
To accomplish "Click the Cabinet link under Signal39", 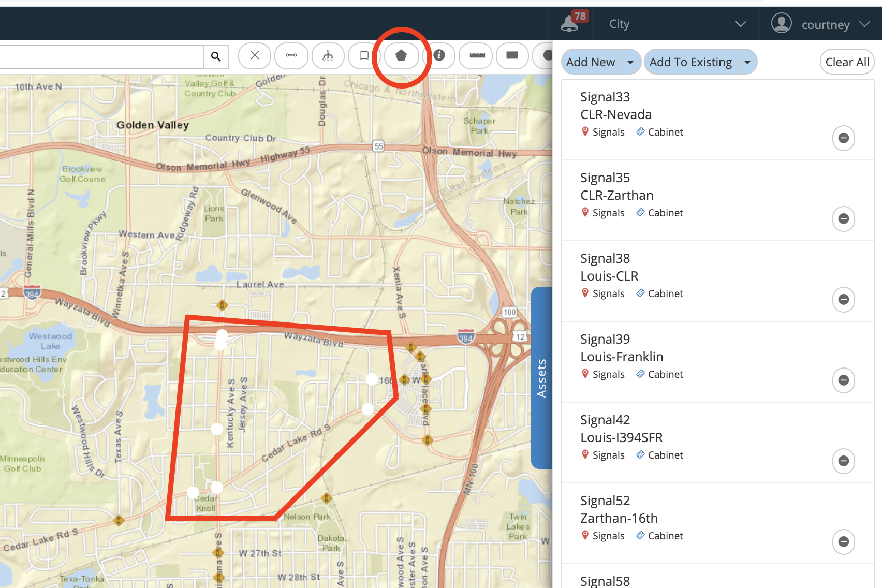I will coord(665,374).
